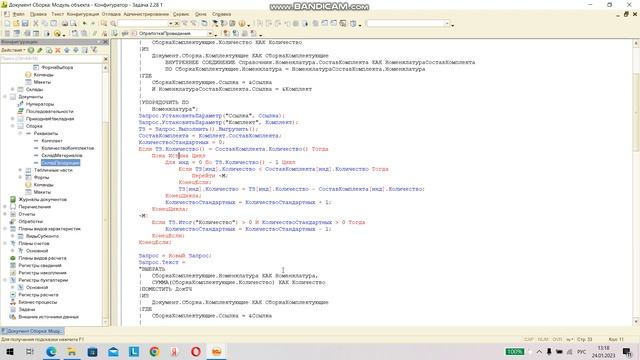This screenshot has height=360, width=640.
Task: Open the Отладка menu
Action: [x=111, y=14]
